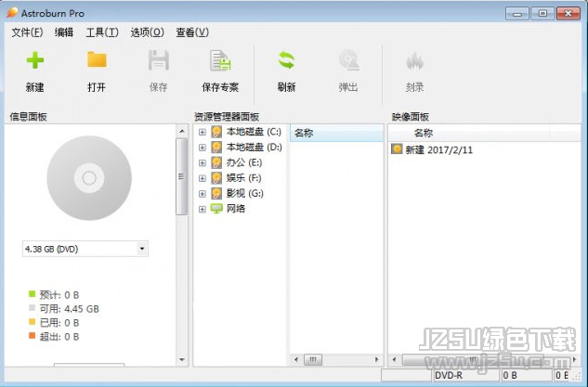Click image panel horizontal scroll left arrow
Image resolution: width=588 pixels, height=387 pixels.
394,360
